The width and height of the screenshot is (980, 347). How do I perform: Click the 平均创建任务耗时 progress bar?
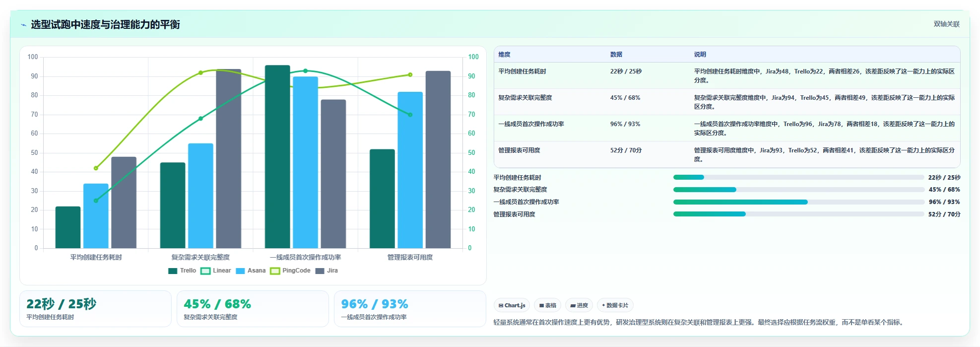(x=798, y=177)
